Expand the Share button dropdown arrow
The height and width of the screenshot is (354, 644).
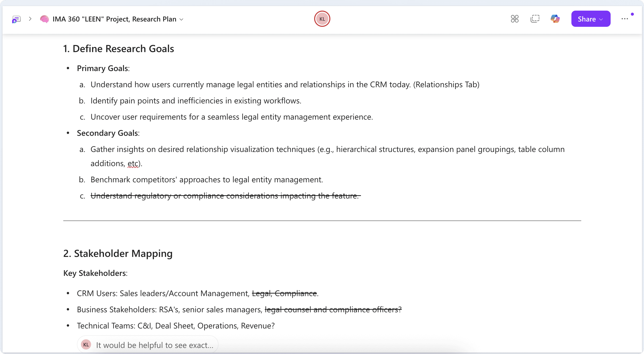click(602, 19)
